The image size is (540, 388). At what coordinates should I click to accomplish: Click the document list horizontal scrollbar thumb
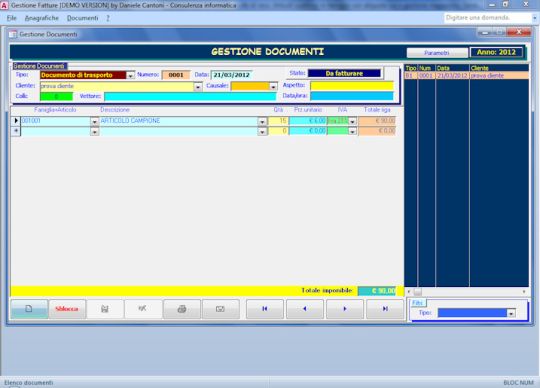417,292
